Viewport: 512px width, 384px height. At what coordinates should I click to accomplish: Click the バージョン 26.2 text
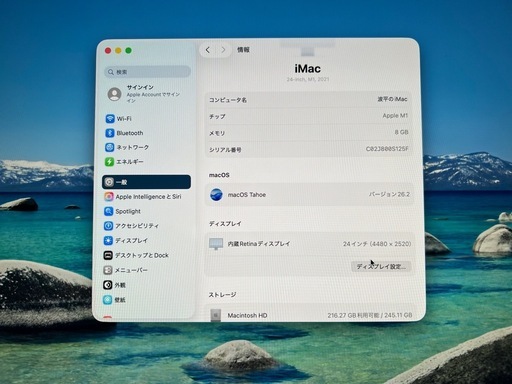coord(389,194)
